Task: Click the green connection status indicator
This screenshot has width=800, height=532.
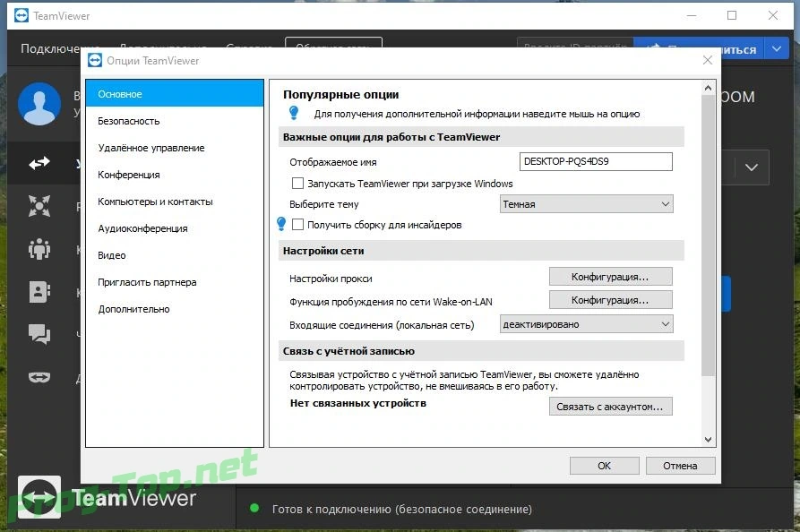Action: tap(254, 508)
